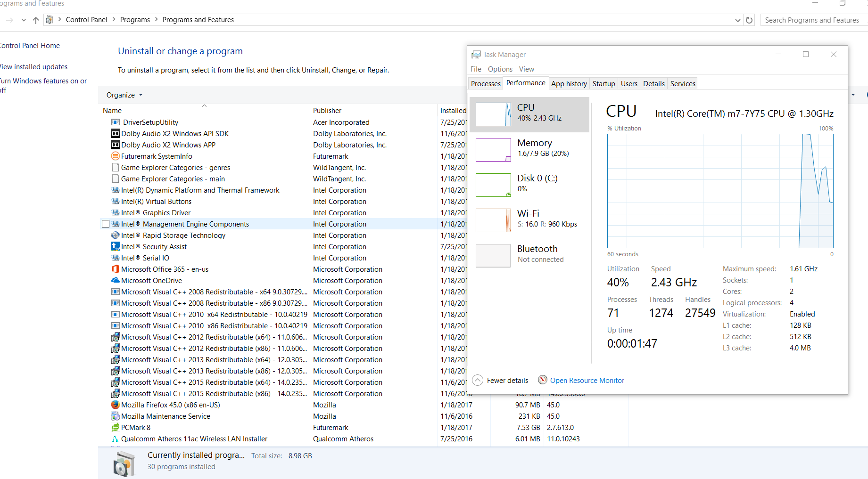Click the Control Panel icon in the address bar

click(49, 20)
